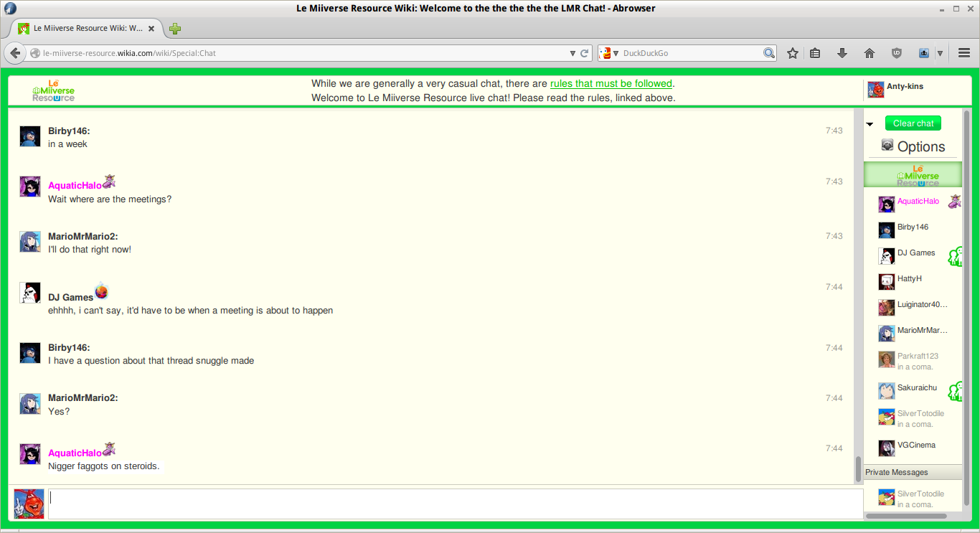Select the Le Miiverse Resource main room entry
The image size is (980, 533).
click(x=913, y=174)
